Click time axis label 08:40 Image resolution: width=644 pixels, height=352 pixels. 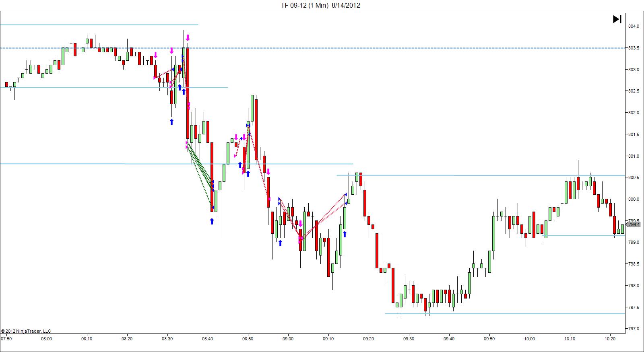click(207, 339)
